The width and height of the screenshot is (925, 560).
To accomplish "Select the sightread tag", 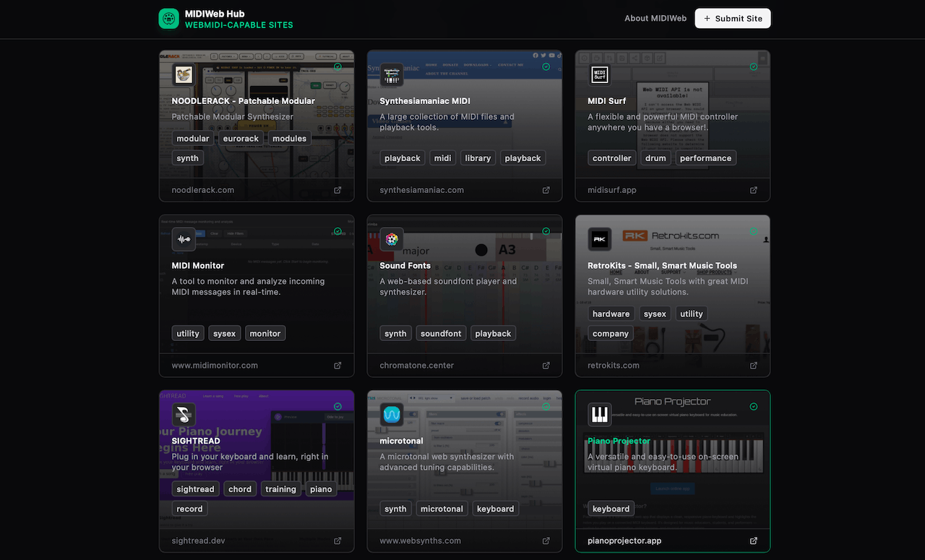I will point(195,489).
